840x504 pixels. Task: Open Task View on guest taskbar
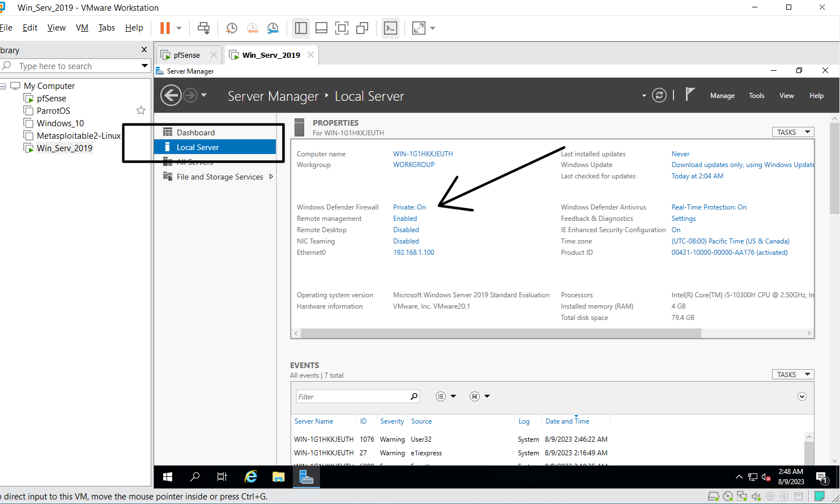click(x=222, y=477)
